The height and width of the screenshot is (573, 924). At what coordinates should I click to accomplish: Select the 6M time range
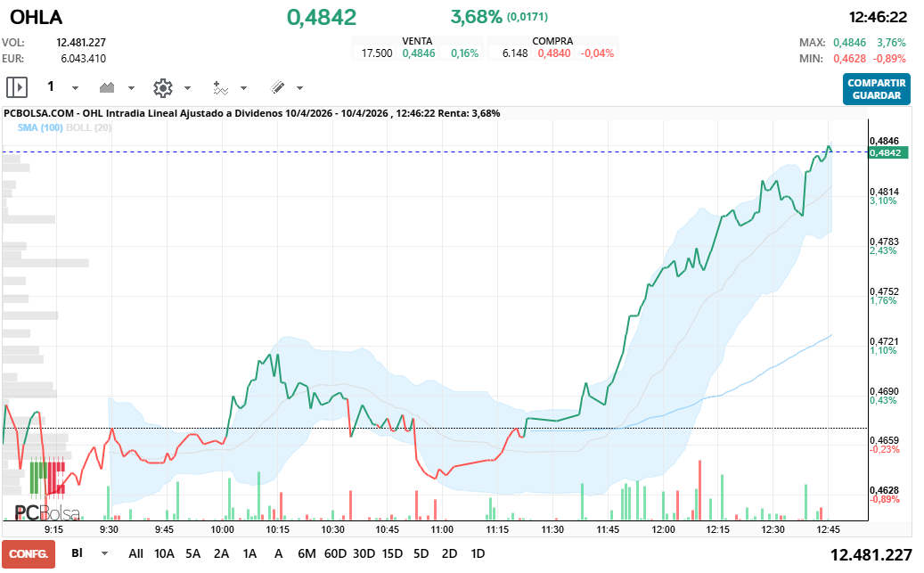click(x=307, y=553)
